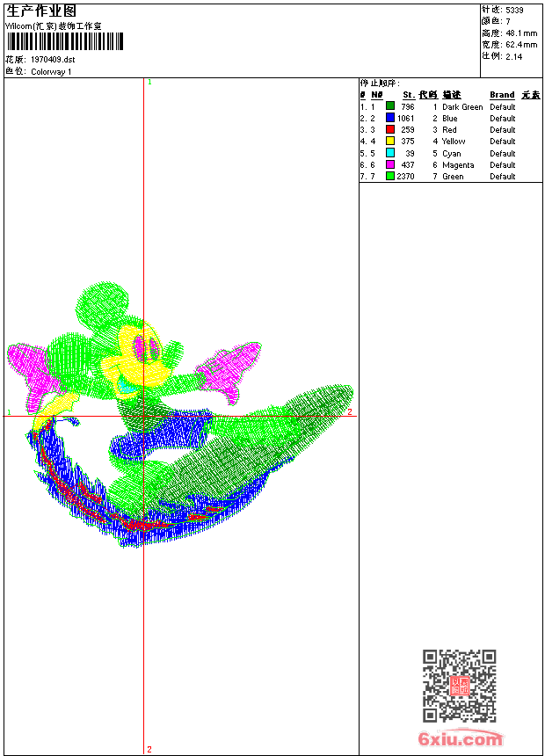Click the stitch count value 5339
Screen dimensions: 545x756
pyautogui.click(x=514, y=11)
